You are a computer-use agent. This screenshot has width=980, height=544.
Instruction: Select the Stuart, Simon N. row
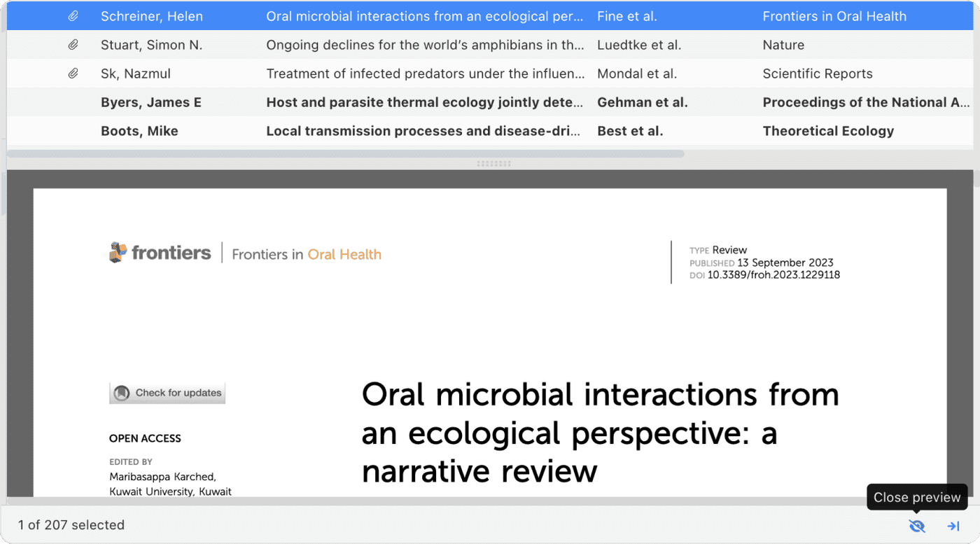point(163,44)
